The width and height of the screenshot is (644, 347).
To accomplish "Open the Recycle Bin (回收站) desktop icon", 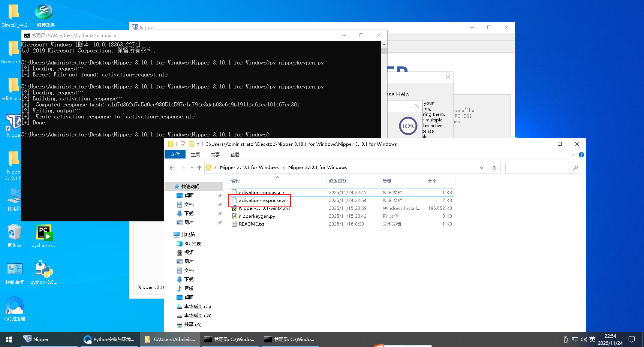I will tap(14, 233).
